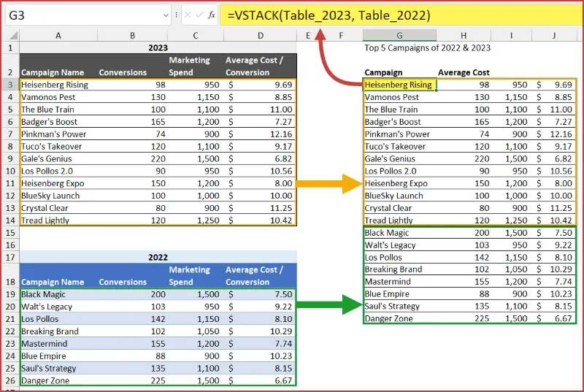Click the Insert Function fx icon

212,15
